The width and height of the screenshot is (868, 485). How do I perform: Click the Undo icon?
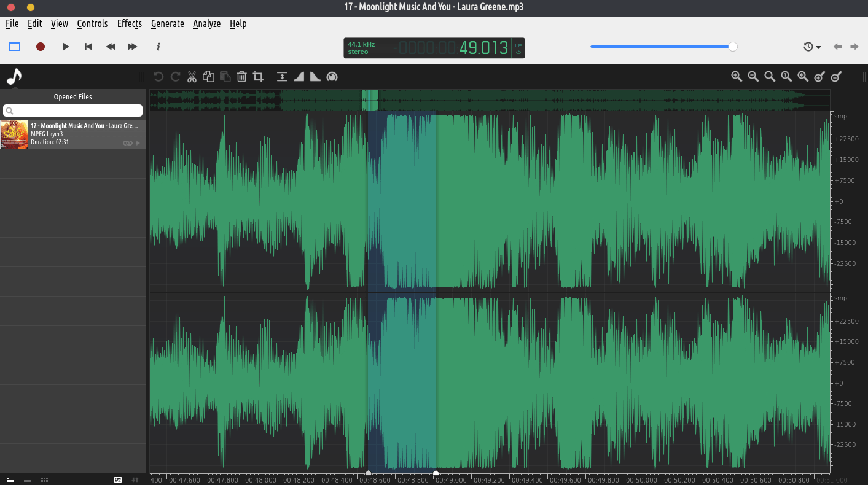(158, 77)
